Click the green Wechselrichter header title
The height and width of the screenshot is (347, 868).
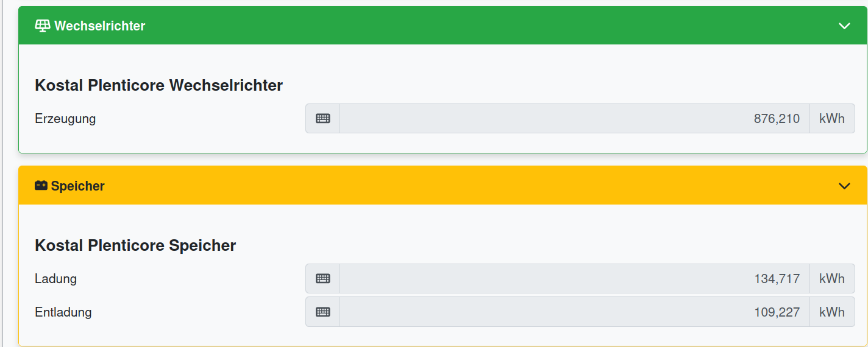100,26
